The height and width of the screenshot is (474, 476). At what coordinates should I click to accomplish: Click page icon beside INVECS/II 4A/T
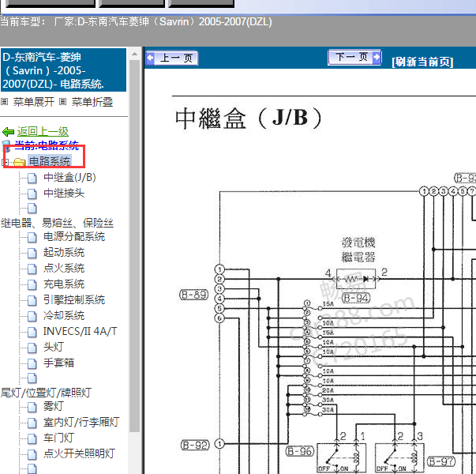click(32, 332)
